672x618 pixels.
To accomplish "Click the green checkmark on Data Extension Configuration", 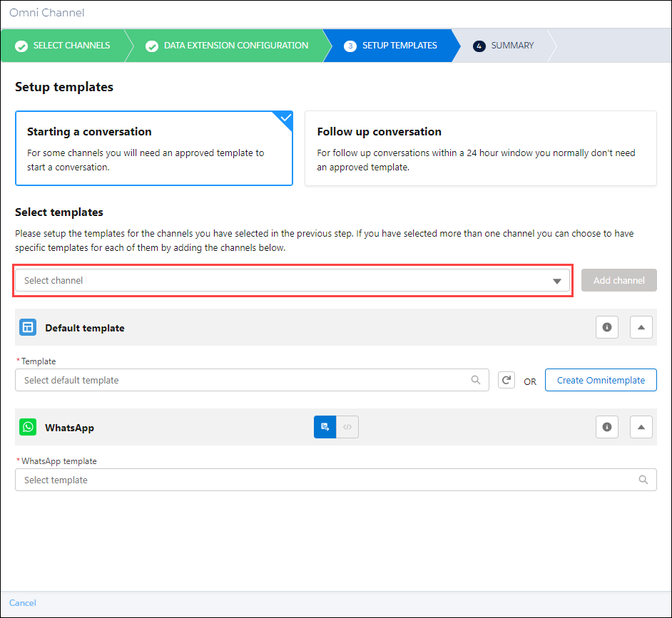I will pos(152,45).
